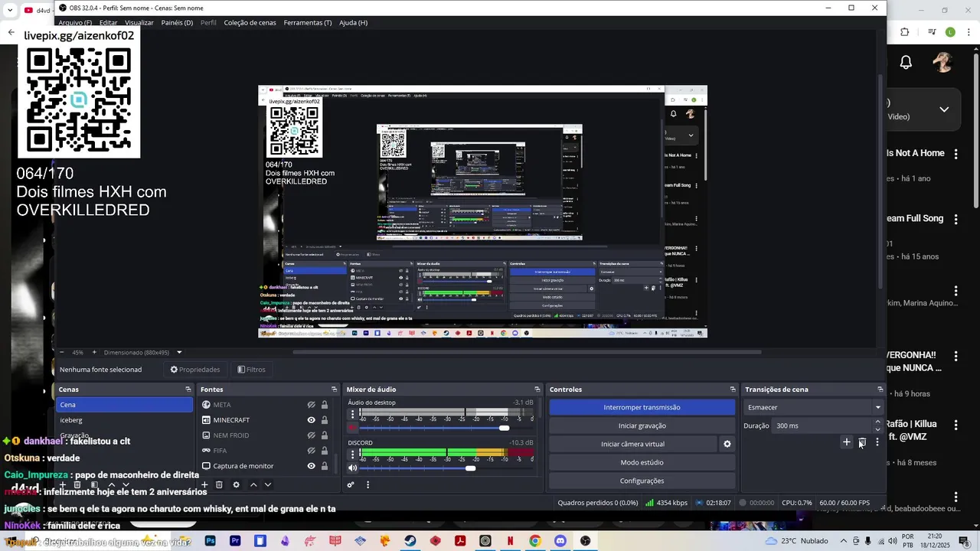Open options for Is Not A Home video
The image size is (980, 551).
955,154
